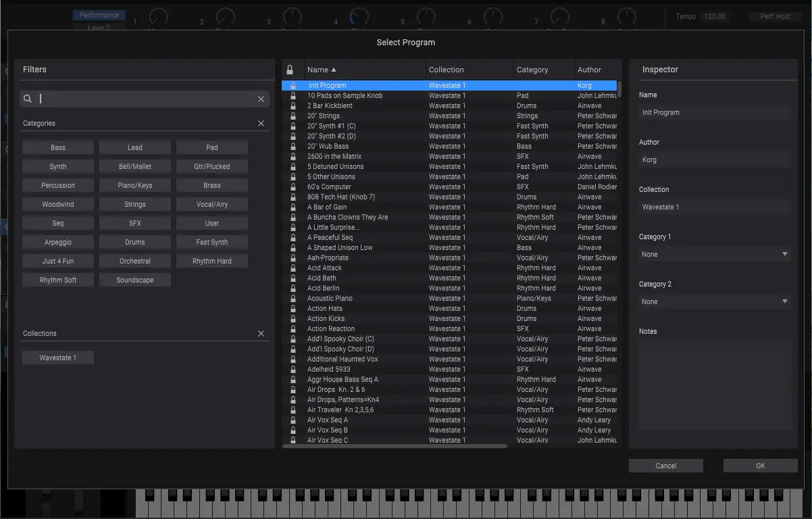
Task: Toggle the Pad category filter
Action: [212, 147]
